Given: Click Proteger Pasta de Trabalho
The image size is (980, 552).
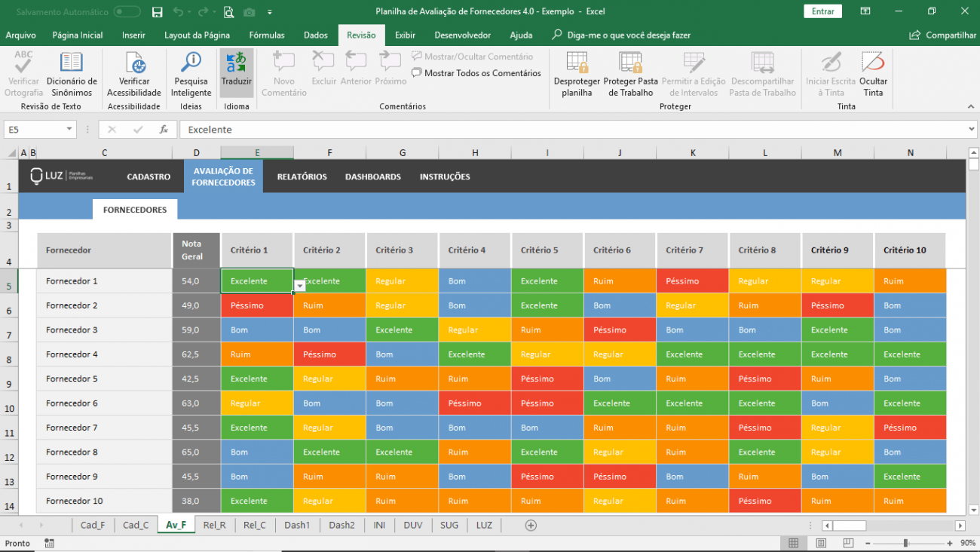Looking at the screenshot, I should point(630,74).
